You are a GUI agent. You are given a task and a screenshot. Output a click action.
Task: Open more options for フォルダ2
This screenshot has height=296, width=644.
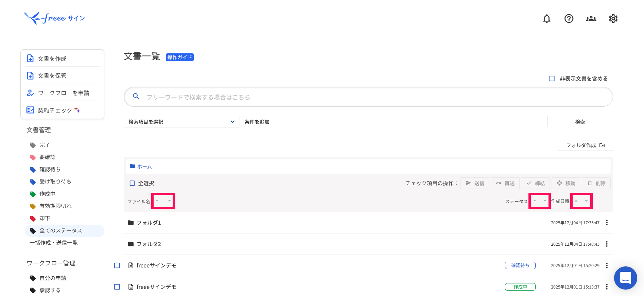coord(607,244)
